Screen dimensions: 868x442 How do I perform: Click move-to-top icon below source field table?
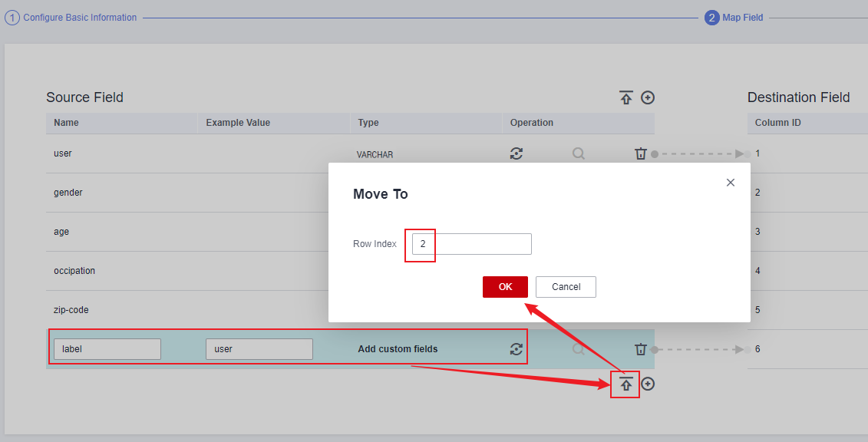(x=626, y=384)
